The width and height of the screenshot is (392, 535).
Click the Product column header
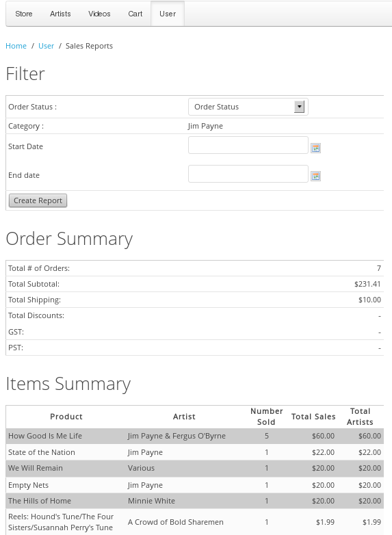[x=66, y=417]
